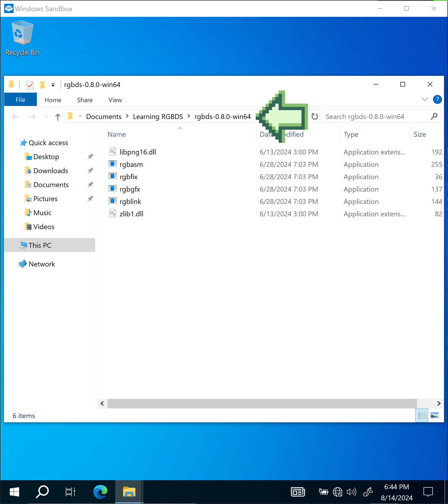Open recent locations dropdown next to navigation arrows
448x504 pixels.
pos(46,117)
